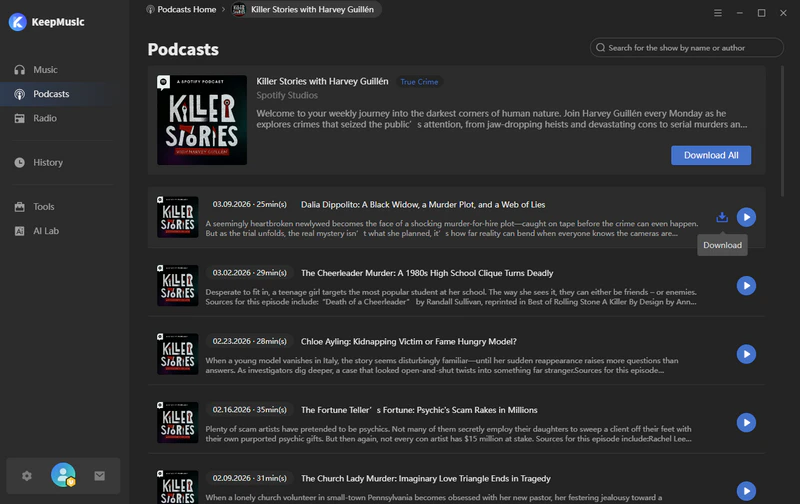Play the Dalia Dippolito episode
800x504 pixels.
click(x=746, y=217)
